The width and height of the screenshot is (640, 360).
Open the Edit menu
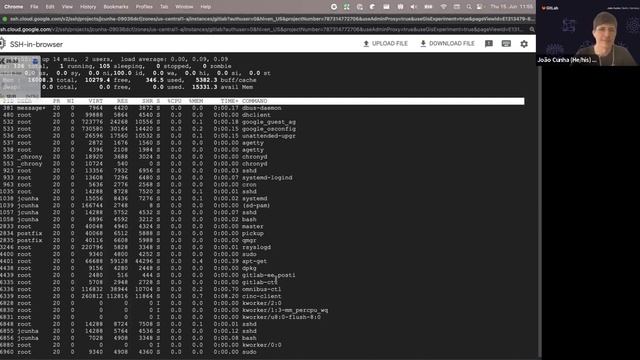[x=50, y=7]
